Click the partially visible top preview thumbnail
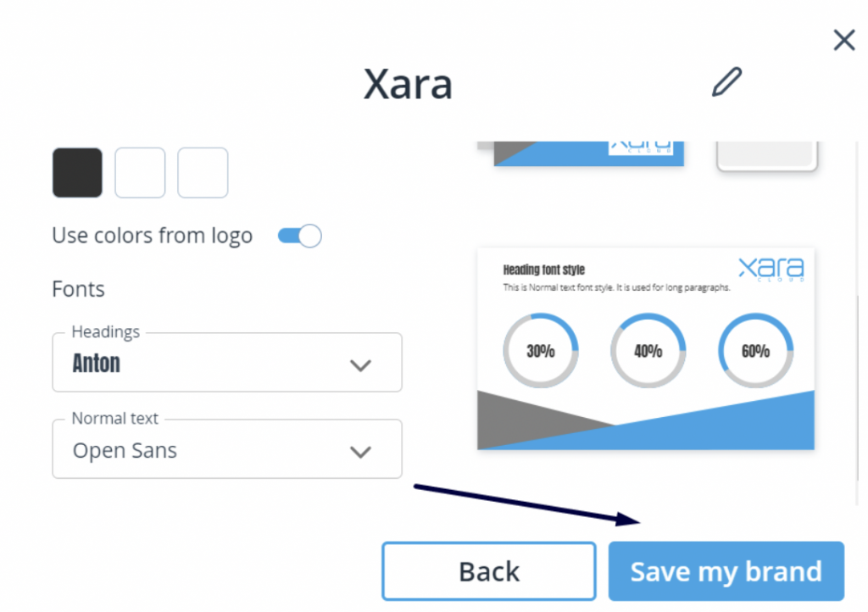The height and width of the screenshot is (612, 868). click(x=588, y=153)
